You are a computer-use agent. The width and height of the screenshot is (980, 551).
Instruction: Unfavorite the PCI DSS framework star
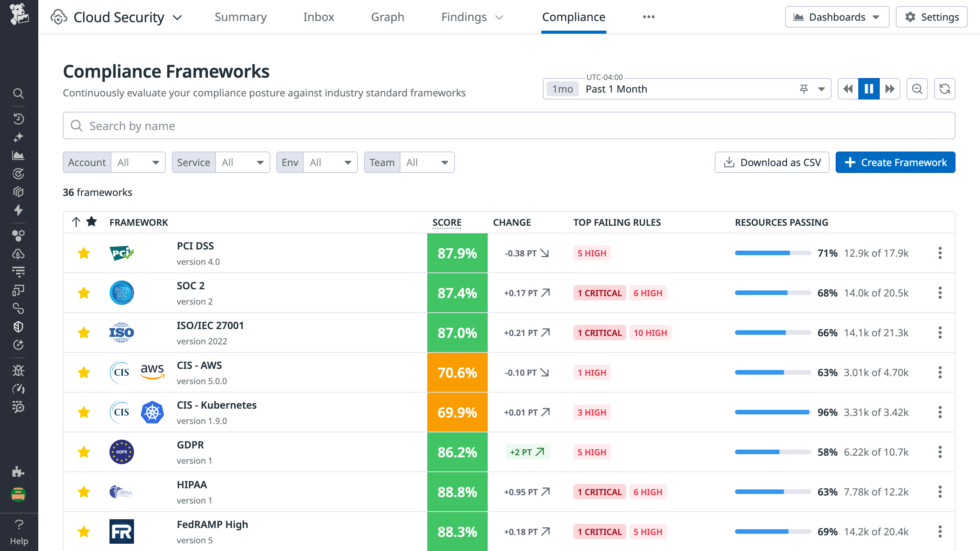pos(83,253)
